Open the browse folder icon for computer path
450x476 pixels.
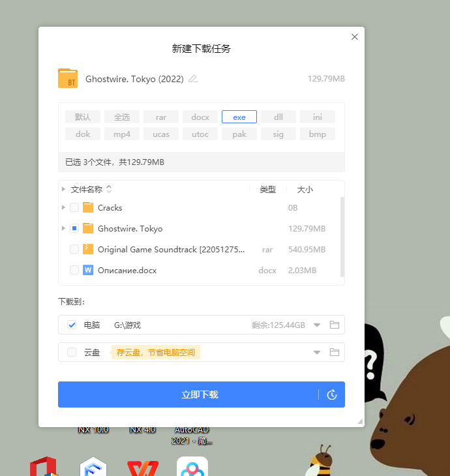[335, 325]
